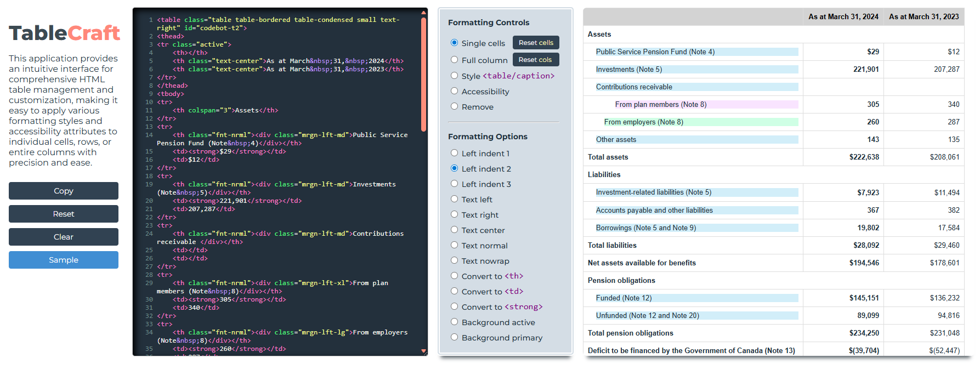This screenshot has width=980, height=369.
Task: Click the code editor scroll-down arrow
Action: [423, 351]
